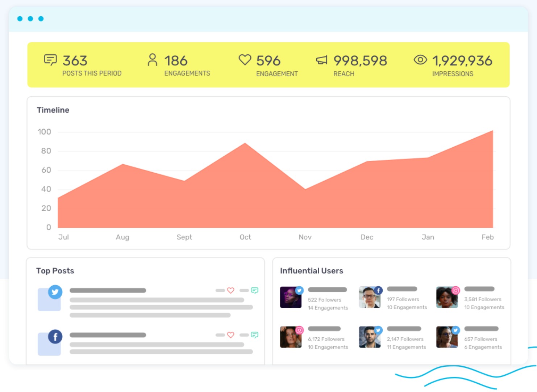
Task: Click the comment icon on the Twitter post
Action: [x=254, y=290]
